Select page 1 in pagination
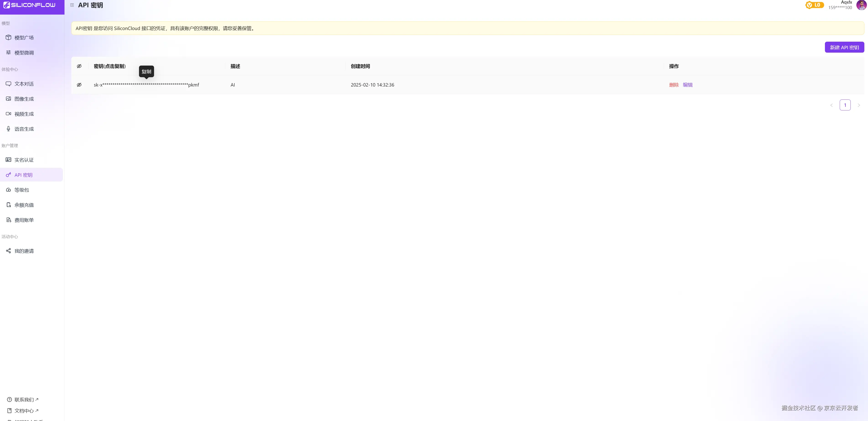This screenshot has width=868, height=421. [845, 105]
